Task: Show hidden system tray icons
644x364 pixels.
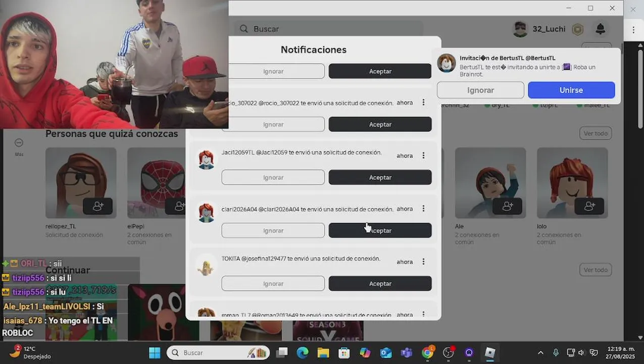Action: point(540,352)
